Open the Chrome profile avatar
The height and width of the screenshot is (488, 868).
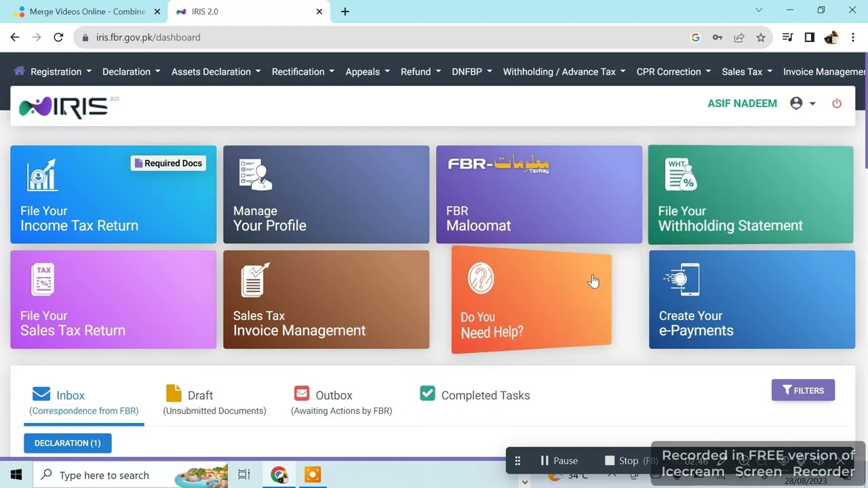point(831,37)
